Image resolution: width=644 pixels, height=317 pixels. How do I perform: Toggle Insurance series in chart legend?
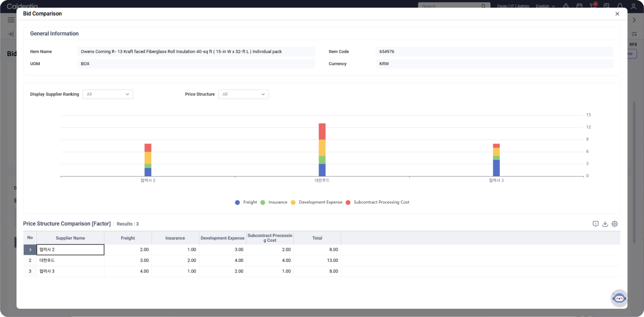[x=274, y=202]
